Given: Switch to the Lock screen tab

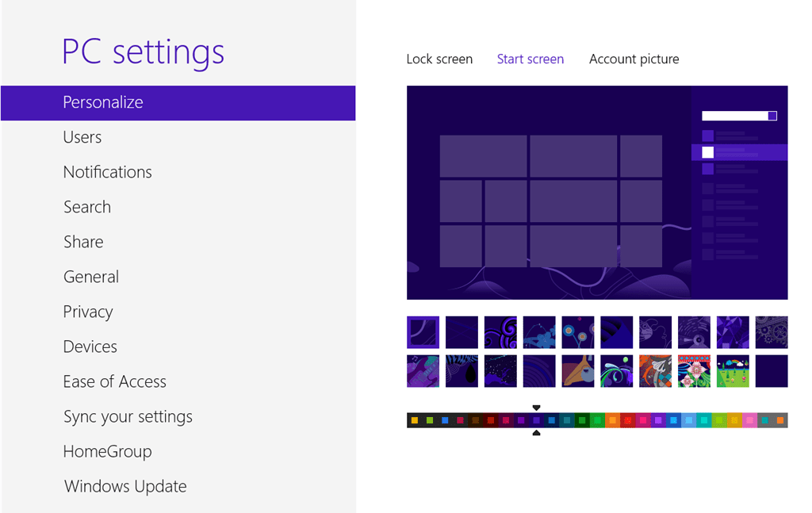Looking at the screenshot, I should (x=439, y=59).
